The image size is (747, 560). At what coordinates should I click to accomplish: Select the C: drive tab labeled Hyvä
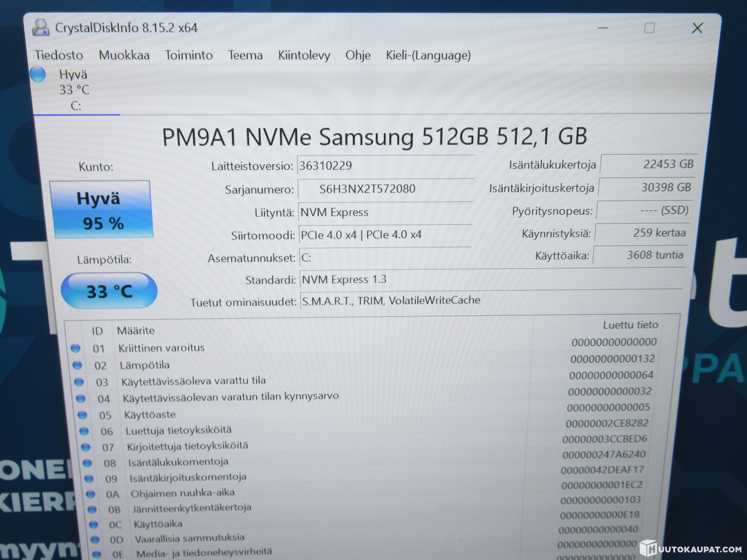pyautogui.click(x=75, y=90)
